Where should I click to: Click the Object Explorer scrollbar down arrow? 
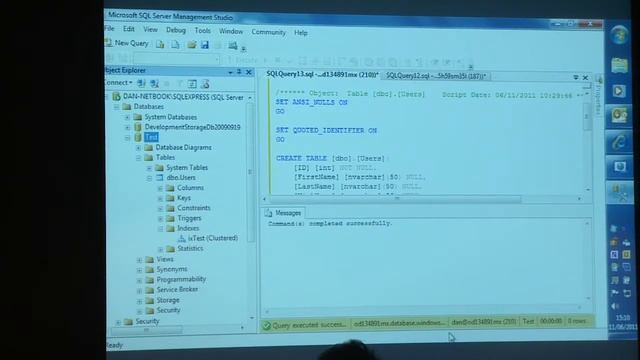251,318
